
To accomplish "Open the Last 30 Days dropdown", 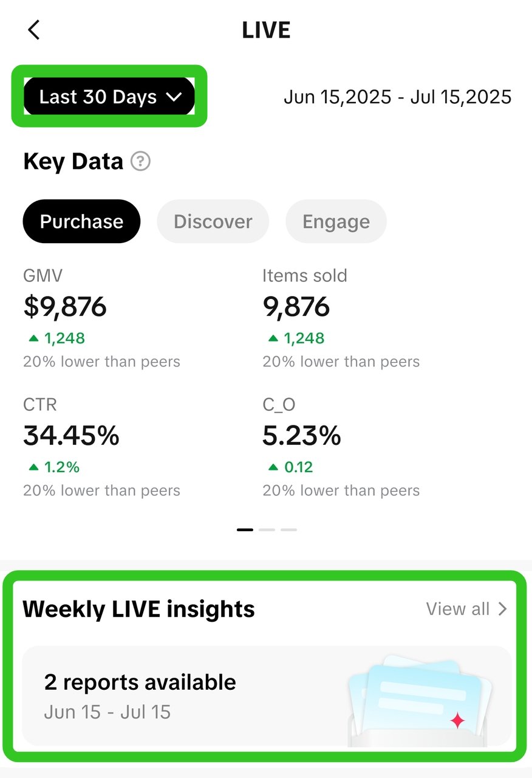I will tap(97, 97).
